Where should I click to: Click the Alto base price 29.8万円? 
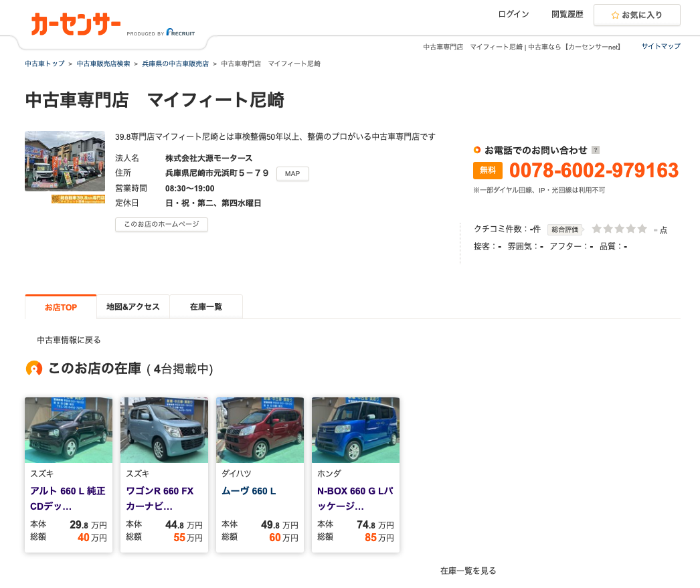pyautogui.click(x=88, y=524)
